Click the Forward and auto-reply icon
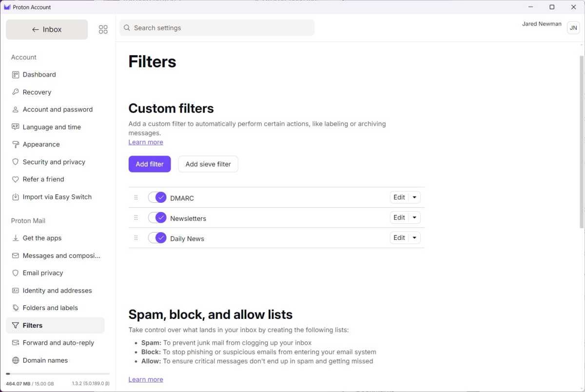585x392 pixels. click(x=15, y=343)
